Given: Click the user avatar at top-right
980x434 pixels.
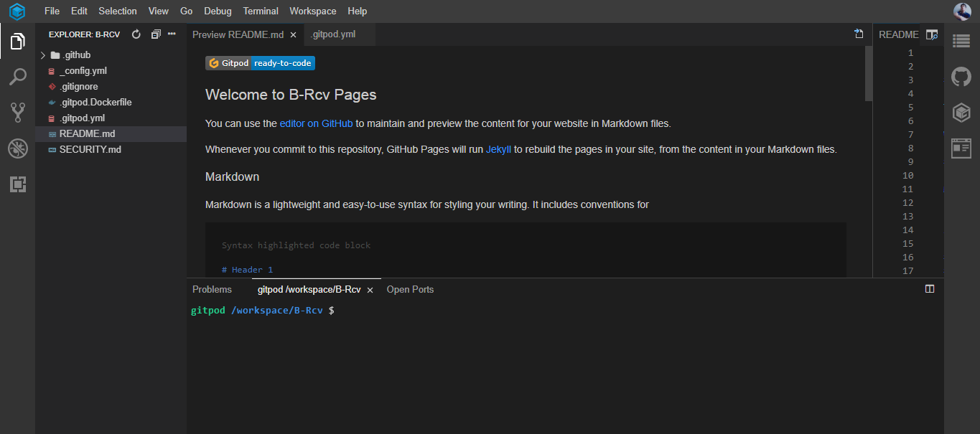Looking at the screenshot, I should pos(962,11).
